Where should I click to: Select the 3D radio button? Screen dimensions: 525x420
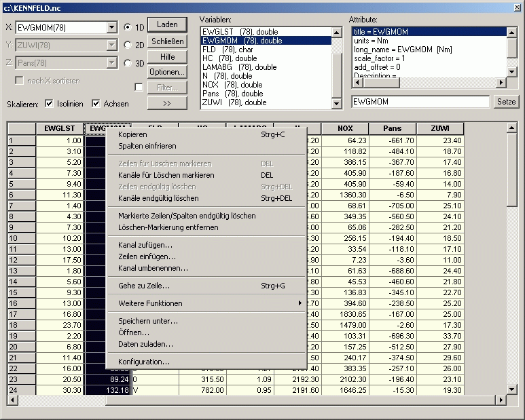pos(128,63)
